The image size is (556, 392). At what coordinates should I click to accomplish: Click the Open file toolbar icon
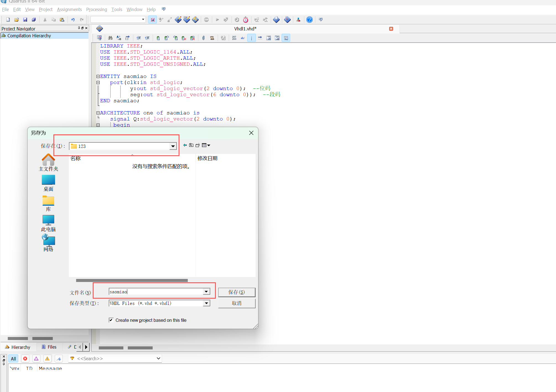tap(17, 20)
